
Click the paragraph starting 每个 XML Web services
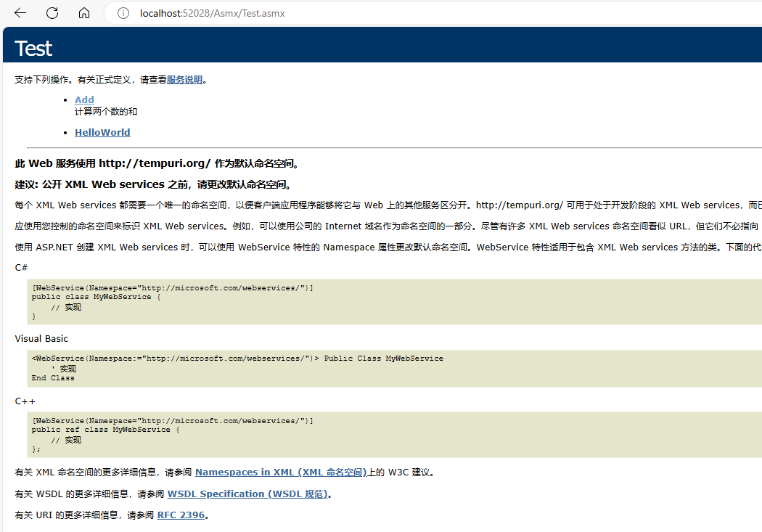[x=388, y=205]
